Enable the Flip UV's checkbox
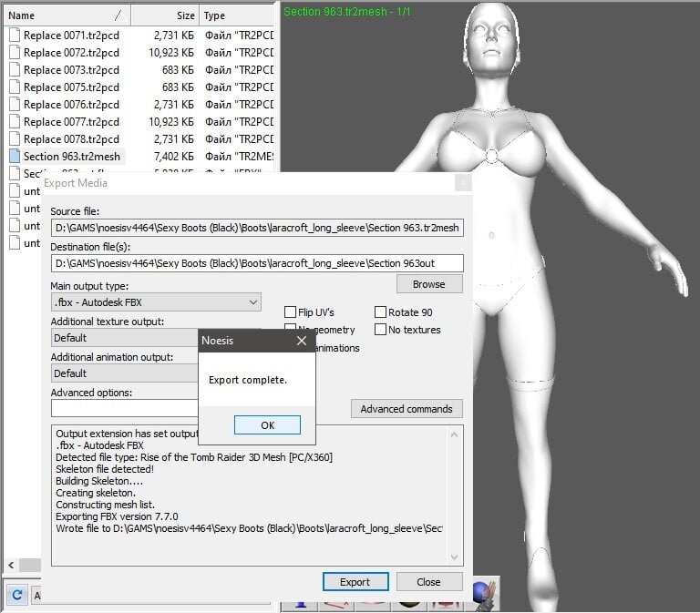The image size is (700, 613). tap(290, 312)
